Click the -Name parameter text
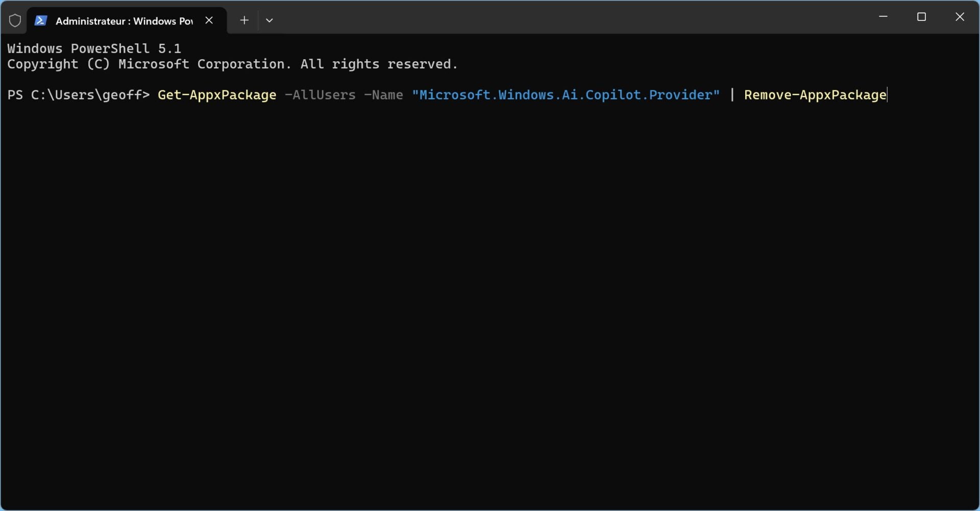This screenshot has width=980, height=511. [x=383, y=95]
